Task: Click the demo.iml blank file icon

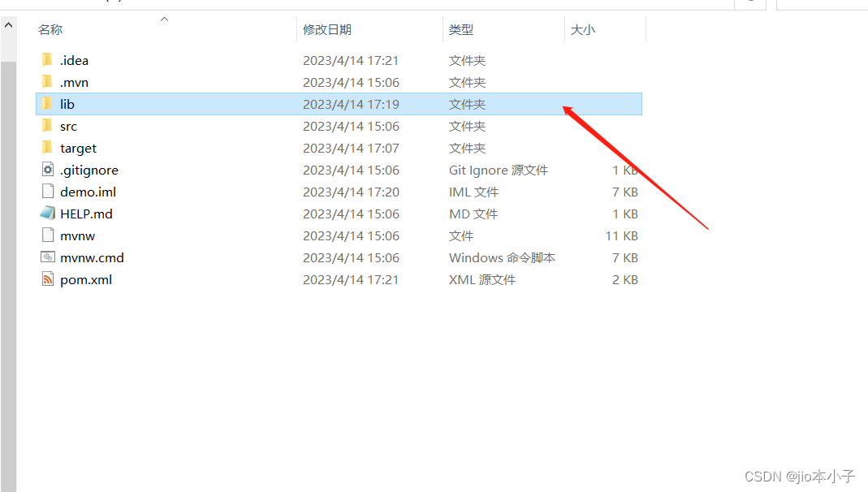Action: (x=47, y=192)
